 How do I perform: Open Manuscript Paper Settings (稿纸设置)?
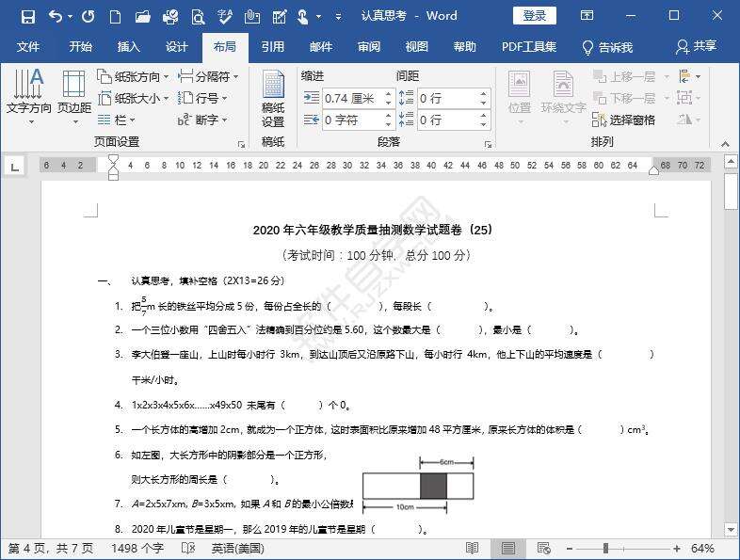tap(273, 99)
